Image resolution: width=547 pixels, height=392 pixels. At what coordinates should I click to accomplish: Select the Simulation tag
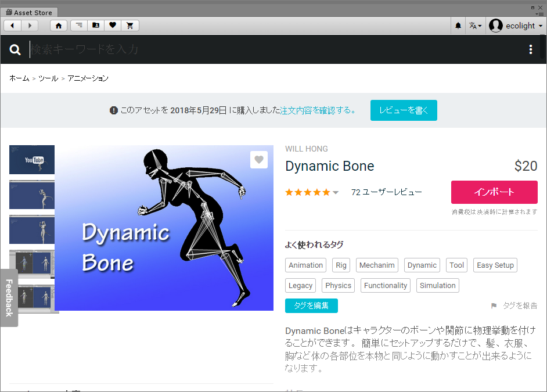437,285
